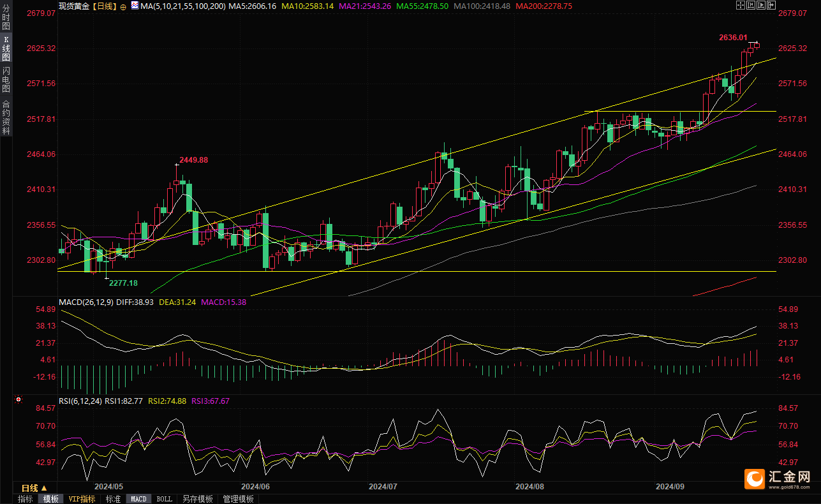Click the 2024/07 date axis label
The height and width of the screenshot is (504, 821).
383,486
